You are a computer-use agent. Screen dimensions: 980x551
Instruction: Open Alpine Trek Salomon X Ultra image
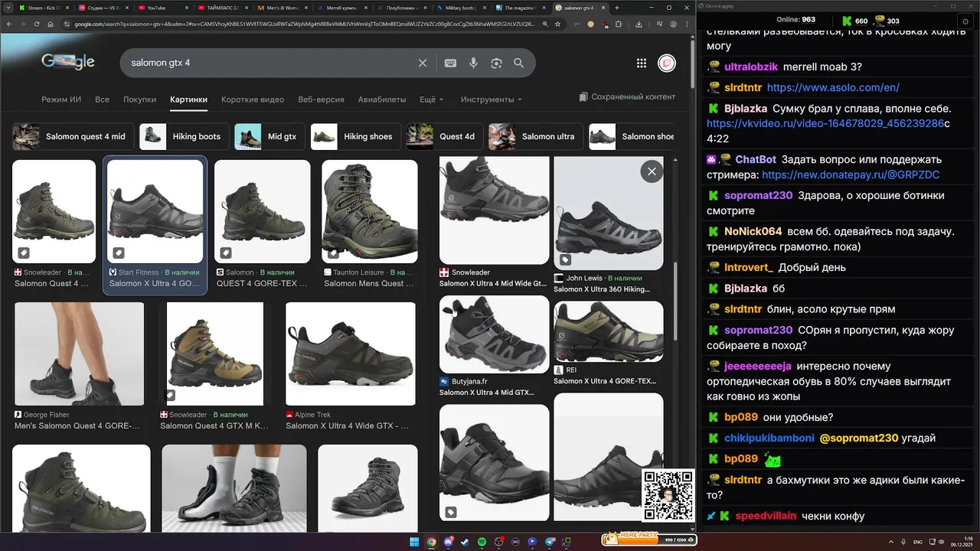tap(351, 354)
